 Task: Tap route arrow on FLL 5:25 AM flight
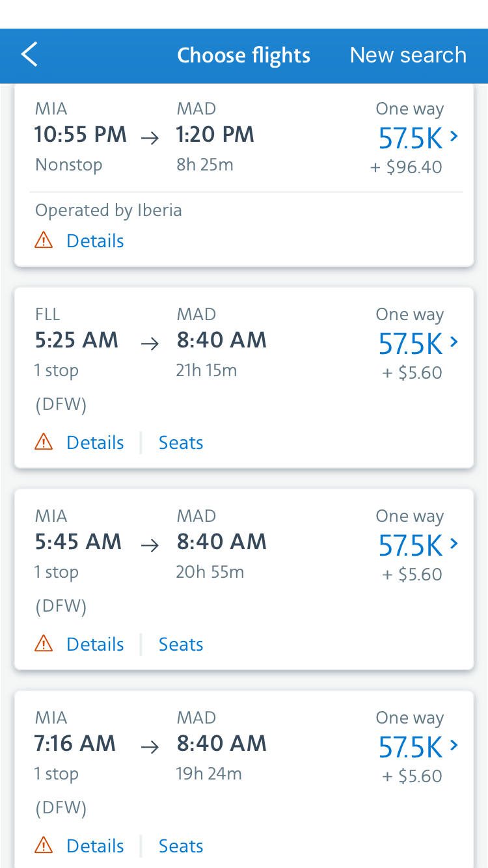click(150, 343)
